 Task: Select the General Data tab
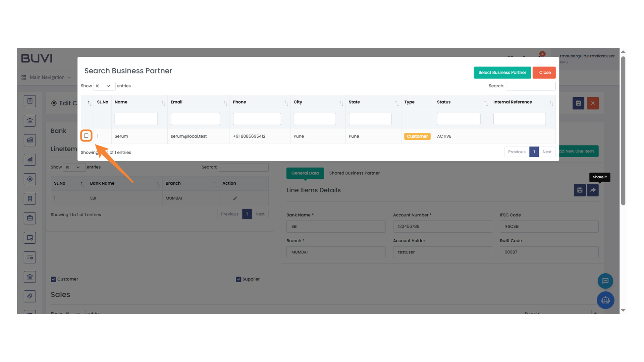tap(305, 173)
